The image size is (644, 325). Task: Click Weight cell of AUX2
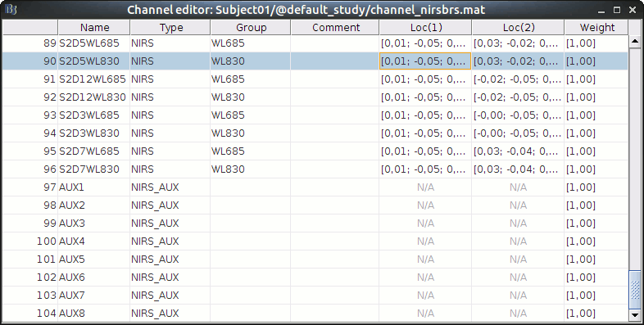pyautogui.click(x=596, y=205)
